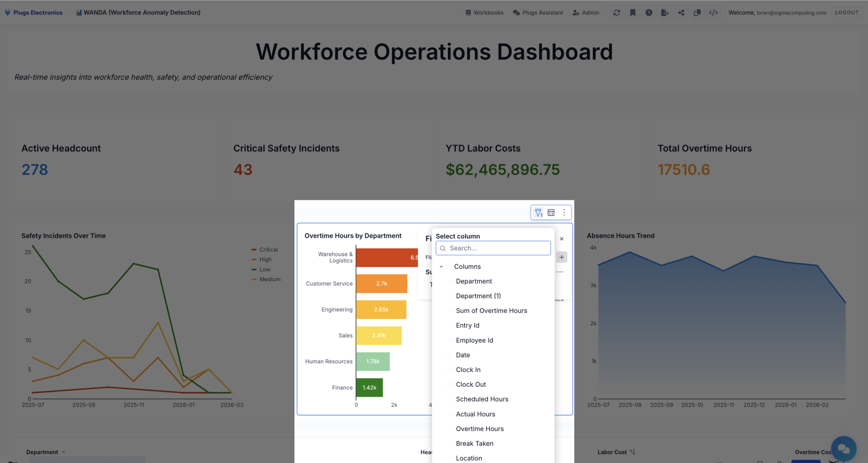Screen dimensions: 868x463
Task: Open chart's vertical three-dot menu
Action: coord(564,212)
